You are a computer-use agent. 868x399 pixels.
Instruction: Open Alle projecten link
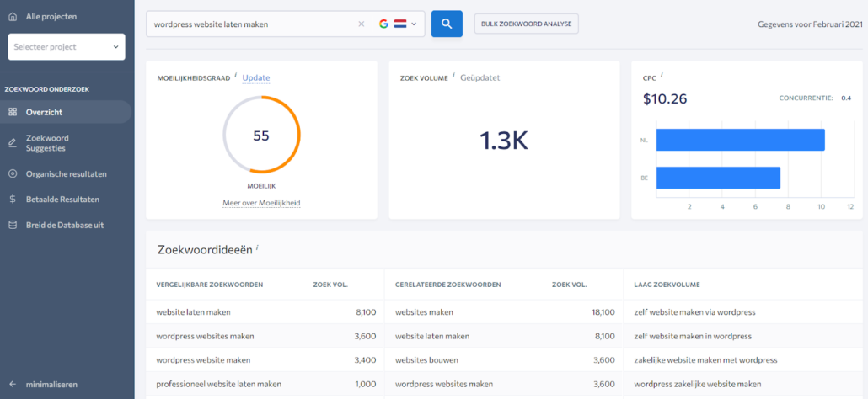(51, 17)
